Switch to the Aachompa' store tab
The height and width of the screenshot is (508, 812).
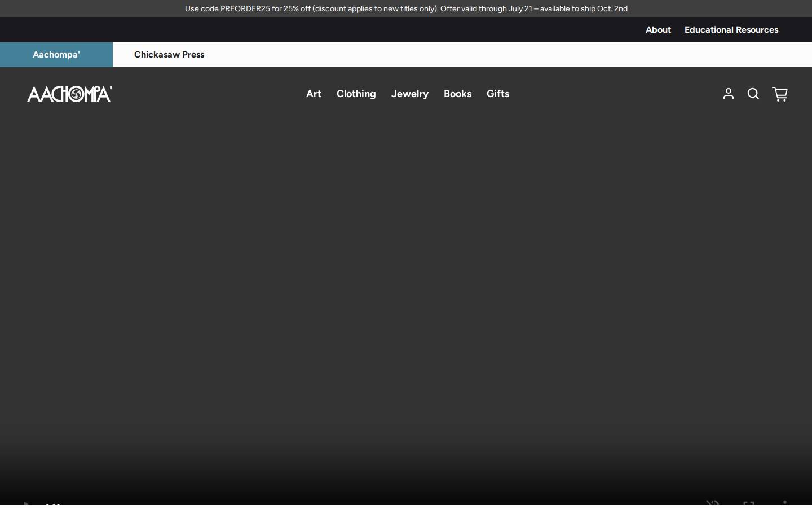coord(56,55)
